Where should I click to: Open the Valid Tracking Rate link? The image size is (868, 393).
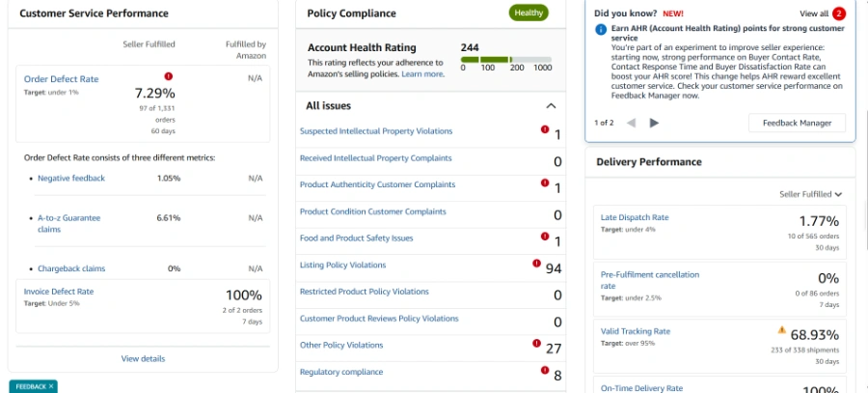[636, 331]
